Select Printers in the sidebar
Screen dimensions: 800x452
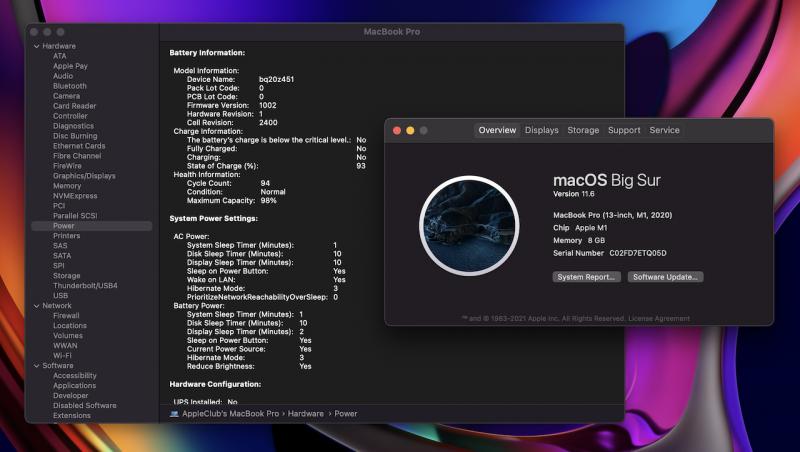coord(67,236)
